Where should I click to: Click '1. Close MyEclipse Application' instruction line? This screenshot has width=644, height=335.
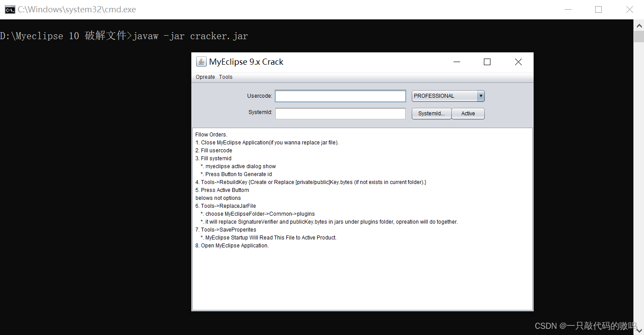(267, 143)
